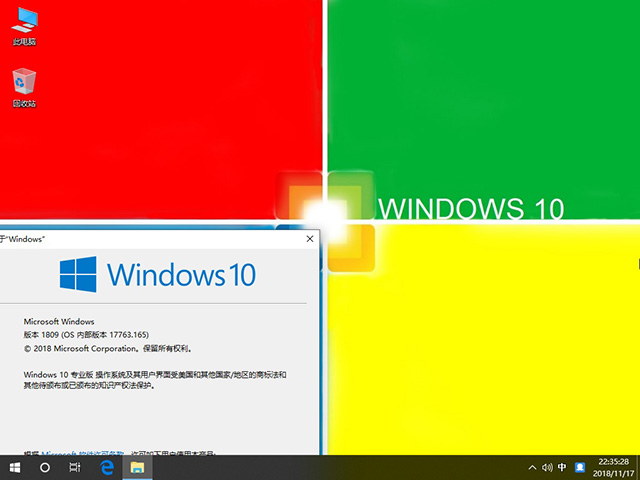Open Task View from the taskbar

click(75, 467)
